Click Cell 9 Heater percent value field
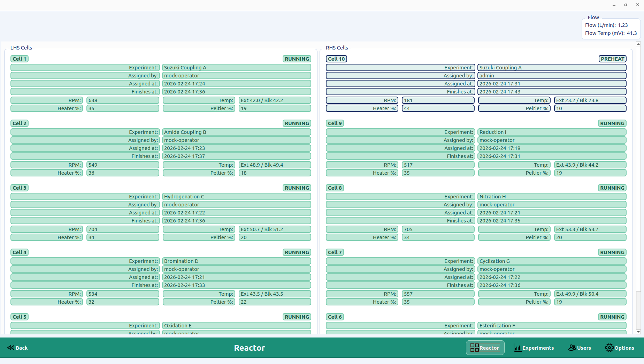644x364 pixels. coord(438,173)
